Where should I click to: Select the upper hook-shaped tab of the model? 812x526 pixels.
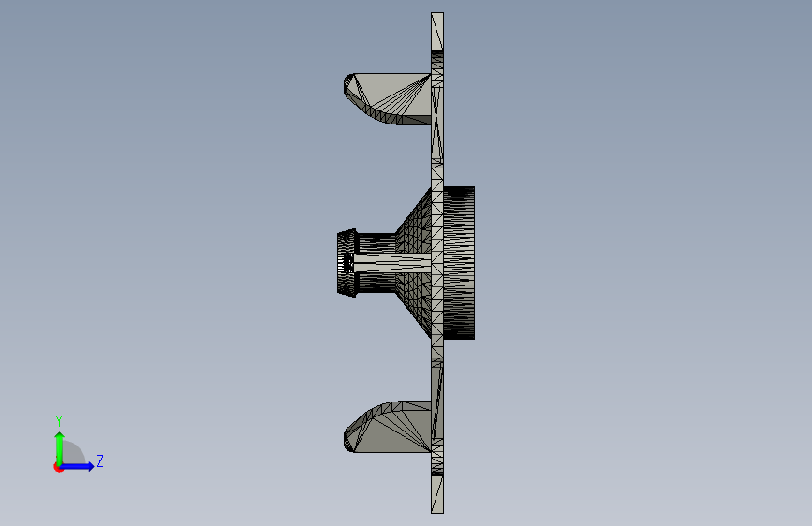click(387, 98)
